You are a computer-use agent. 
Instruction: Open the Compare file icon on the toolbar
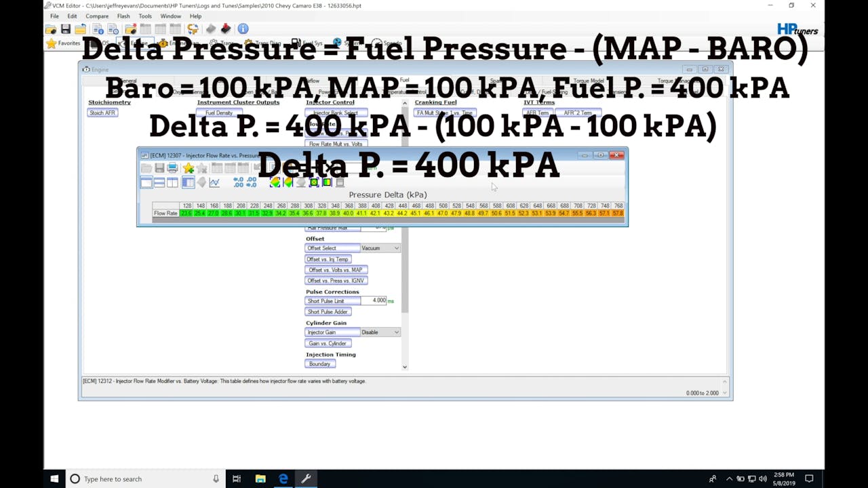[132, 28]
